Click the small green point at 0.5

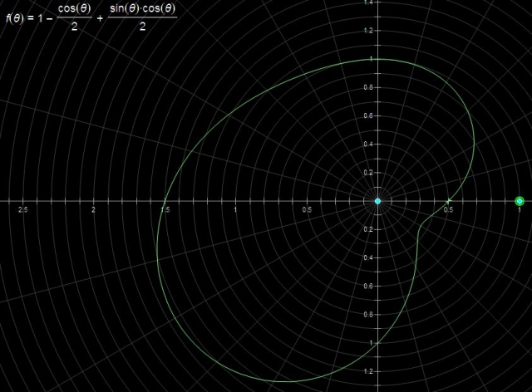coord(449,201)
